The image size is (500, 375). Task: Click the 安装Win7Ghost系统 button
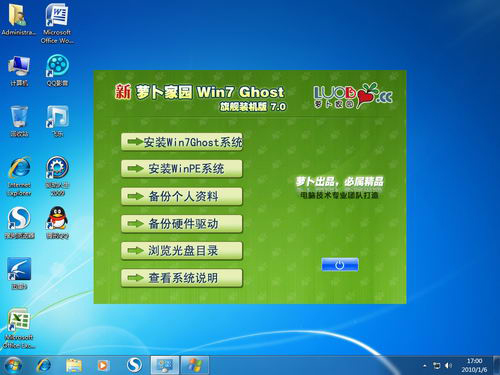pos(182,142)
